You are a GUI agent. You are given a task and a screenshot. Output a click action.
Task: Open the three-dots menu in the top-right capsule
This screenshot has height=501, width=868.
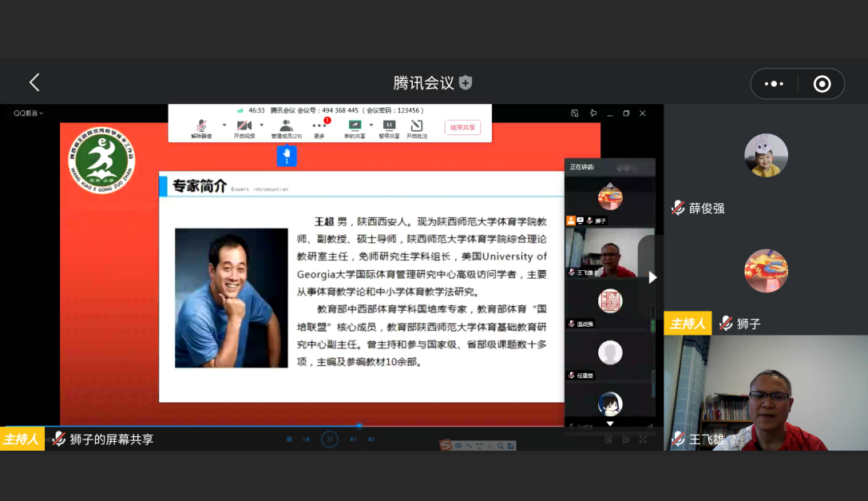tap(774, 84)
